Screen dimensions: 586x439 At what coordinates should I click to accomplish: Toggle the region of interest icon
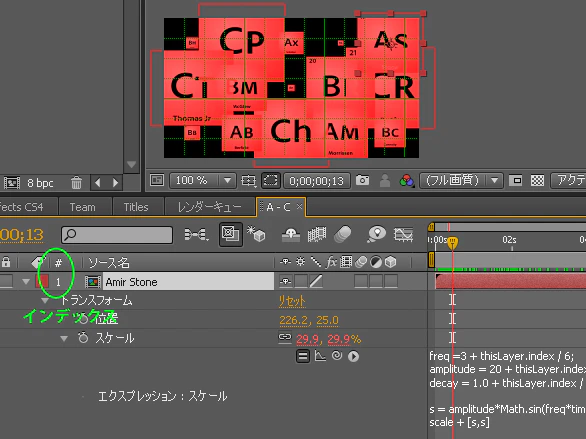pyautogui.click(x=270, y=181)
